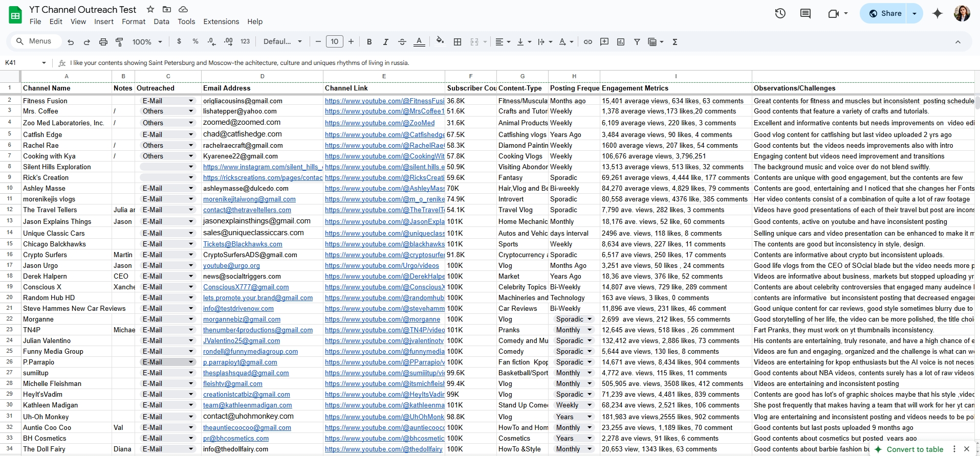Open the zoom level dropdown
The image size is (980, 456).
tap(147, 42)
